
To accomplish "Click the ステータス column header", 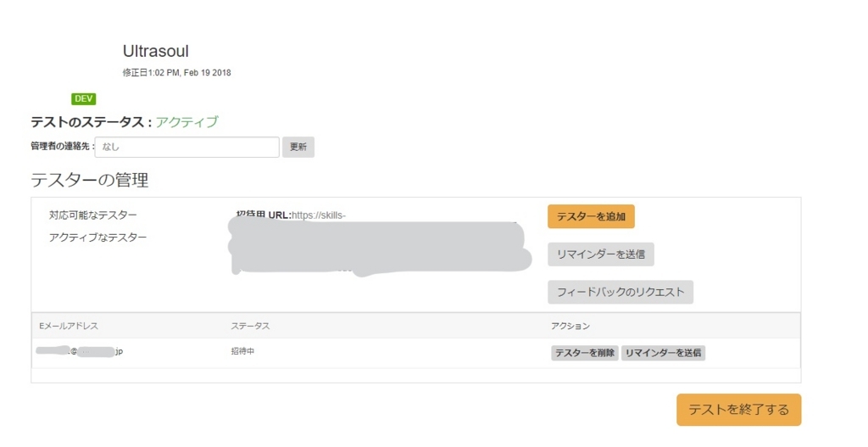I will (x=250, y=326).
